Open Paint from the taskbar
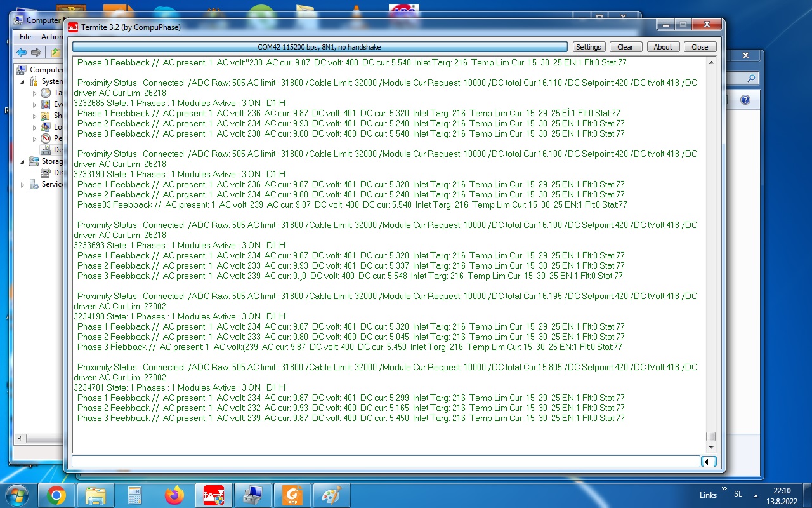812x508 pixels. (331, 495)
